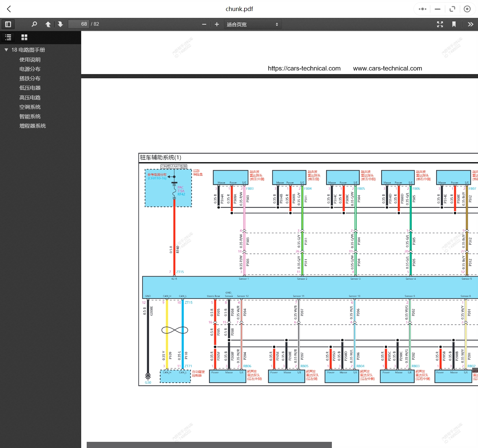Switch to thumbnails grid view

click(x=24, y=37)
